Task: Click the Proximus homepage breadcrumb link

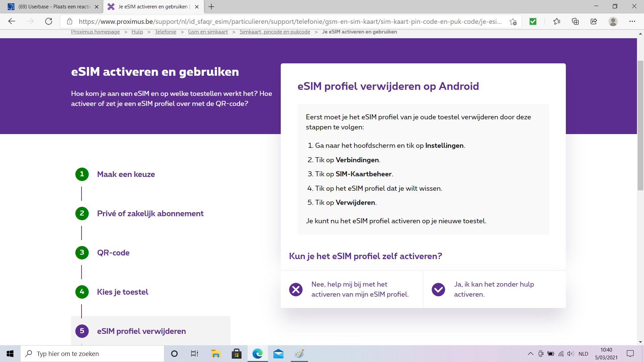Action: pyautogui.click(x=95, y=32)
